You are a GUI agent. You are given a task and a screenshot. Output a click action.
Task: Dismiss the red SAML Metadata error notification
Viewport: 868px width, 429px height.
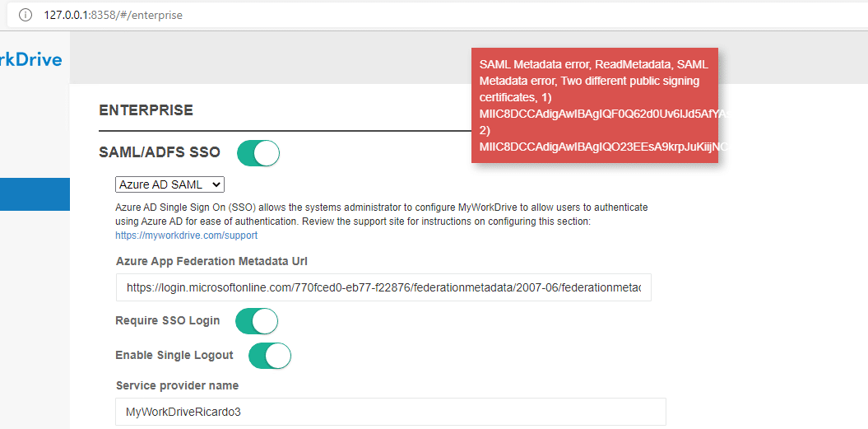[595, 105]
